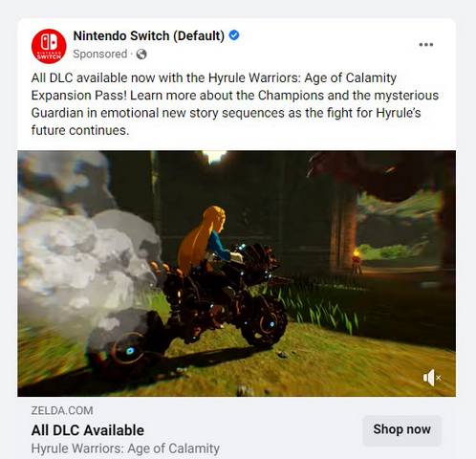This screenshot has width=476, height=459.
Task: Click the link card footer beside Shop now
Action: (x=236, y=427)
